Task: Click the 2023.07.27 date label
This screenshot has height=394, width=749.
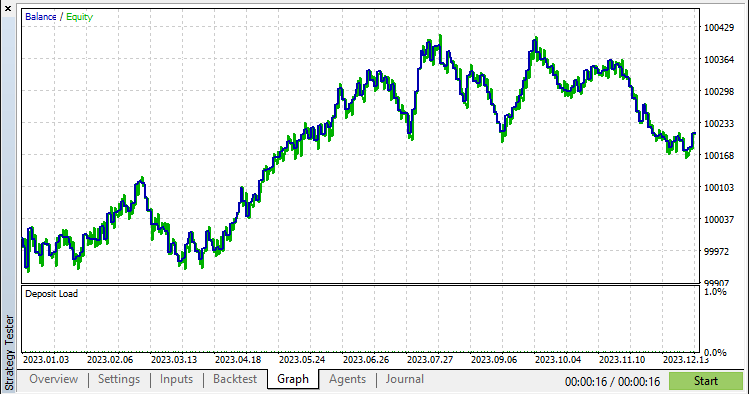Action: [430, 360]
